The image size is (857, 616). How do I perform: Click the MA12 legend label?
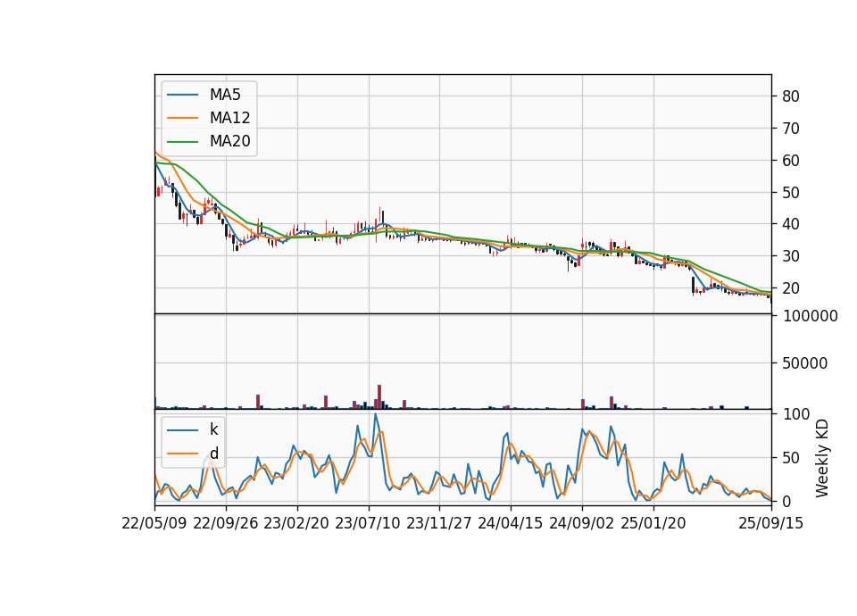tap(229, 118)
